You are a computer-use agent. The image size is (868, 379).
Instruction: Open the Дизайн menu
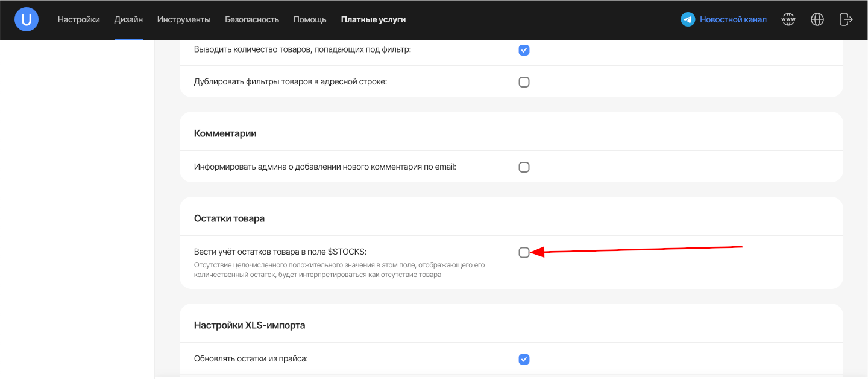tap(128, 19)
